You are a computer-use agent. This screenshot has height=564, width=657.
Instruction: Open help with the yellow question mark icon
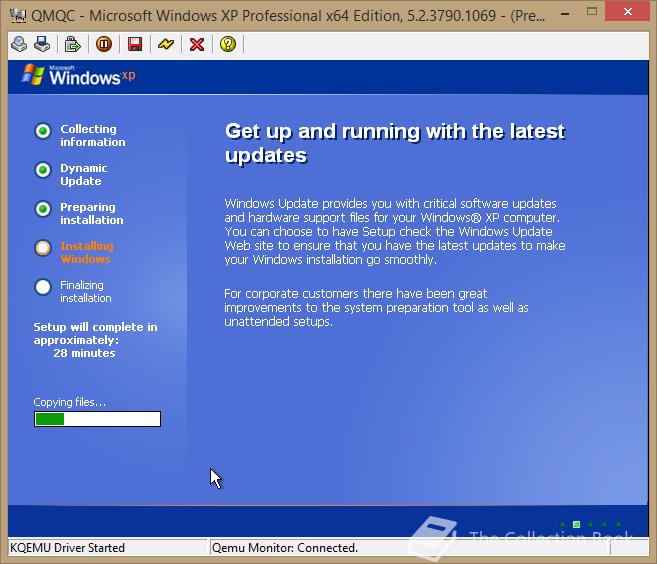click(228, 44)
